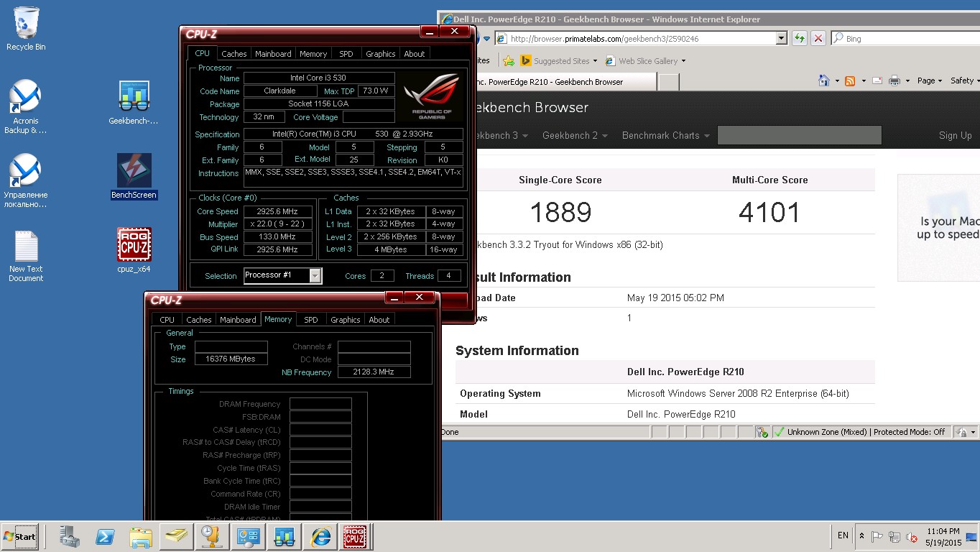Click the EN language indicator
This screenshot has width=980, height=552.
coord(843,535)
